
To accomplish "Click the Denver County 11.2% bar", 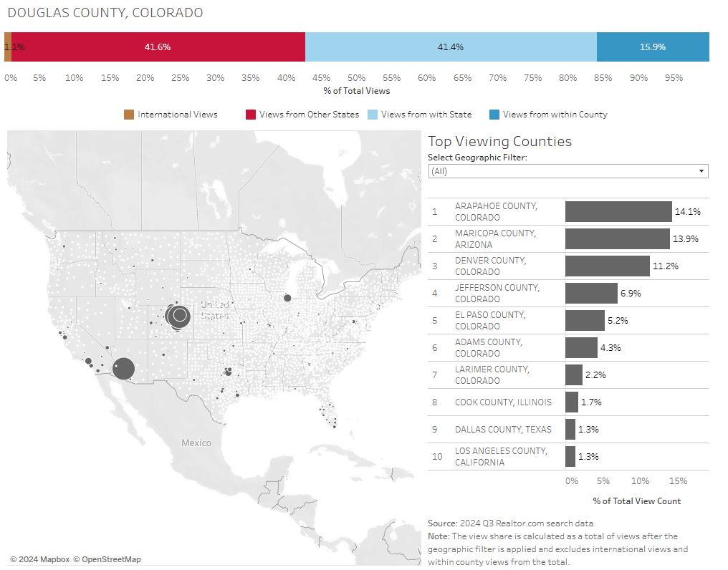I will [x=608, y=266].
